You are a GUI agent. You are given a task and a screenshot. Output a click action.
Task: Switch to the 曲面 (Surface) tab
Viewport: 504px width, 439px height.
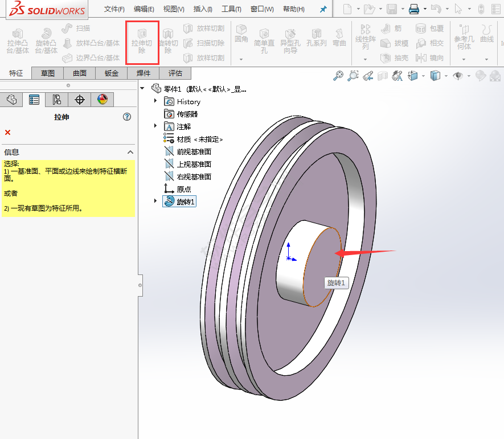79,73
